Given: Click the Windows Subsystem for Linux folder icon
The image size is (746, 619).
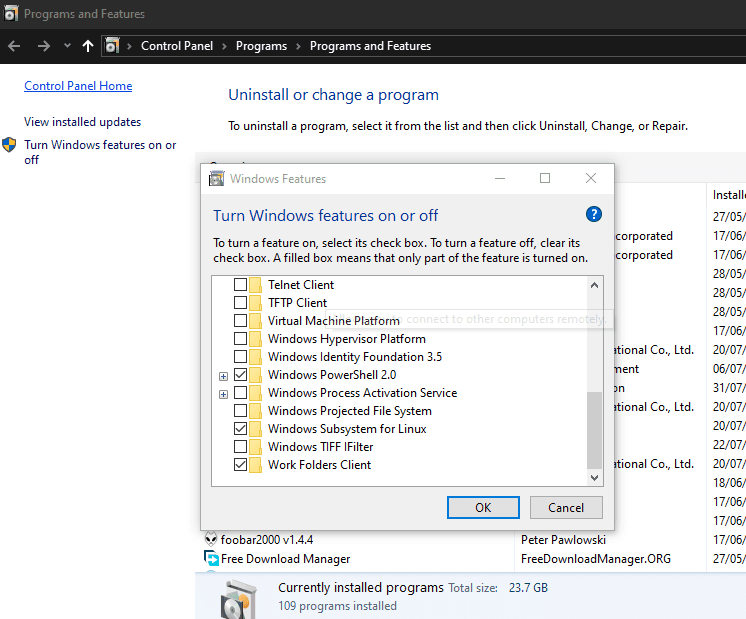Looking at the screenshot, I should click(255, 429).
